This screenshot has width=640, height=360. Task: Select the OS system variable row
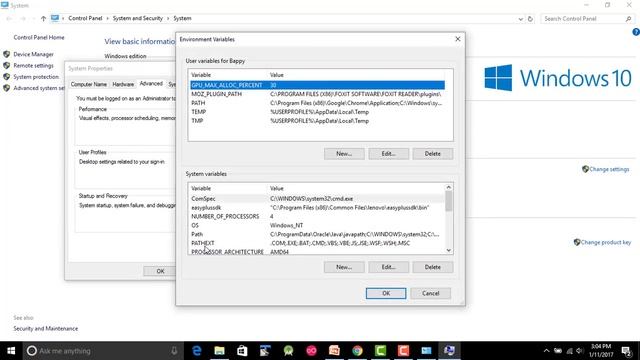click(318, 225)
